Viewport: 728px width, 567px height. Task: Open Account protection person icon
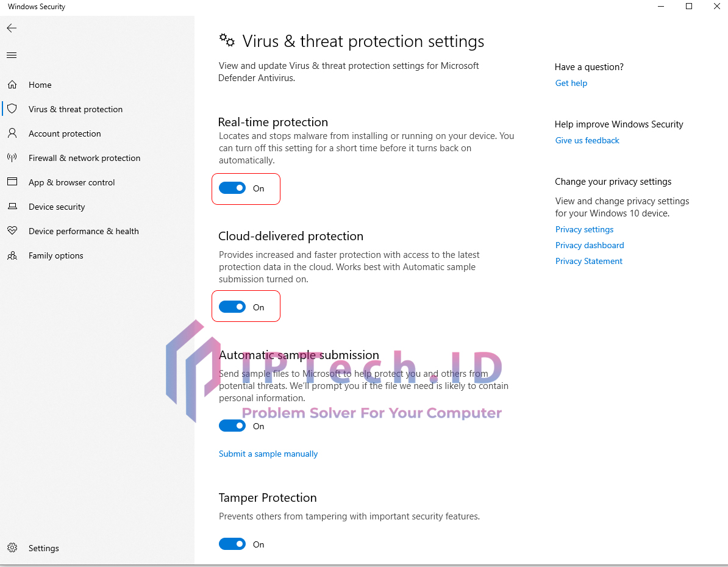[x=12, y=134]
